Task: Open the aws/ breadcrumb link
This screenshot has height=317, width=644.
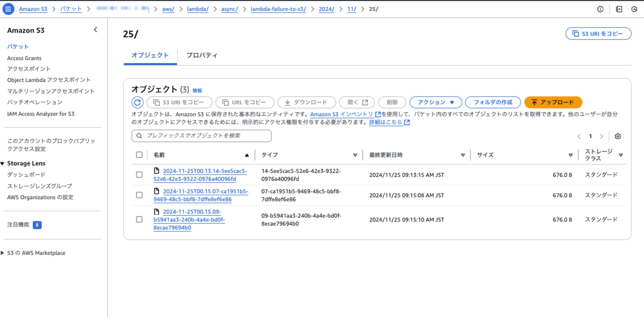Action: 168,9
